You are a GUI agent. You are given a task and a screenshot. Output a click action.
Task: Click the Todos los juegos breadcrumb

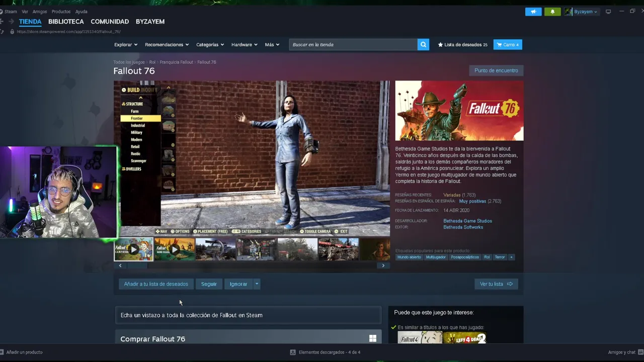point(129,62)
